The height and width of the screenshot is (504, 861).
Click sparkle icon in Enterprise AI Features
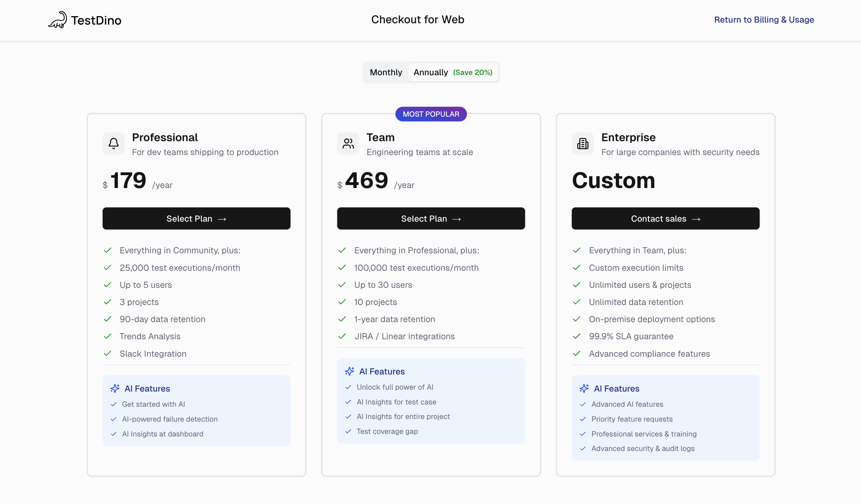(x=584, y=389)
